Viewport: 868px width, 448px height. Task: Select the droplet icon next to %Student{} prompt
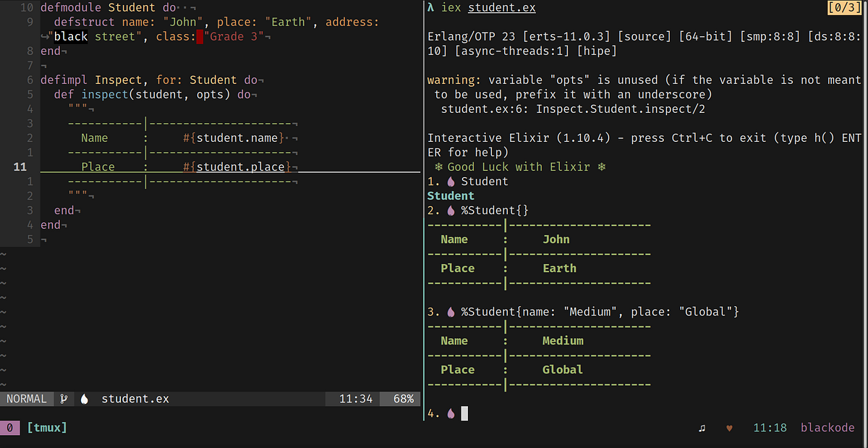click(x=450, y=210)
